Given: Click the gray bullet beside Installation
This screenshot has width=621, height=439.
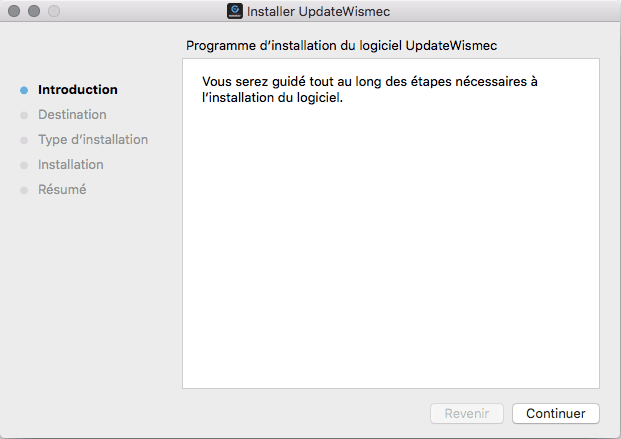Looking at the screenshot, I should (x=24, y=165).
